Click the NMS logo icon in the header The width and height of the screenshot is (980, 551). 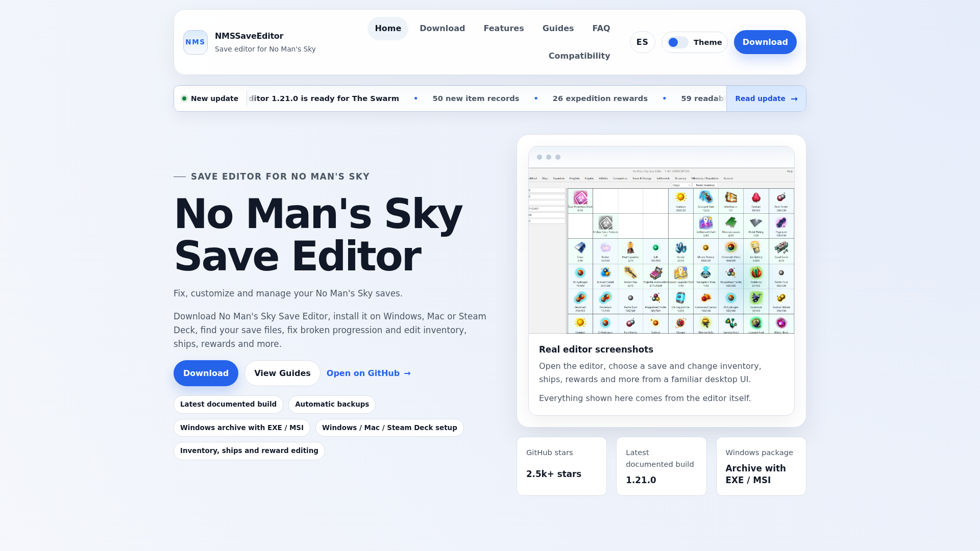click(x=195, y=42)
